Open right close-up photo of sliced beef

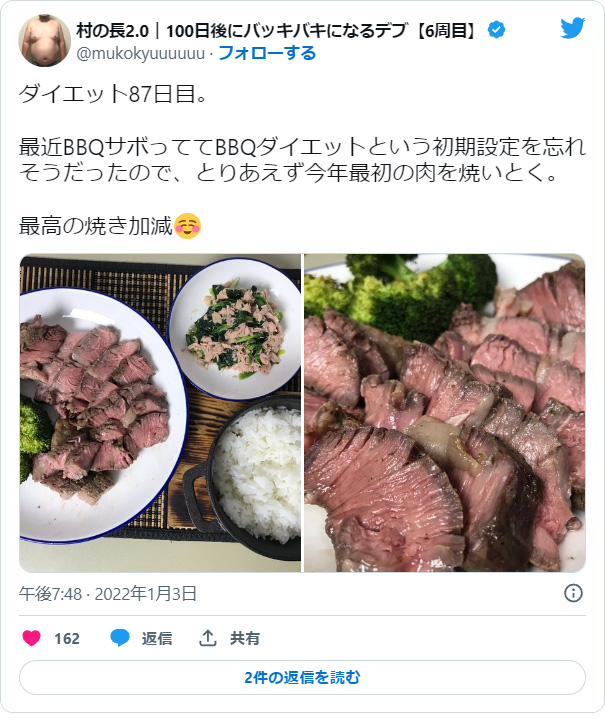pos(445,413)
